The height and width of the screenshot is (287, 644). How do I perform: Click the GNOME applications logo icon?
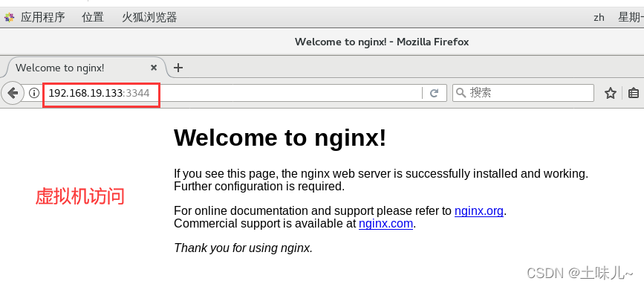9,17
